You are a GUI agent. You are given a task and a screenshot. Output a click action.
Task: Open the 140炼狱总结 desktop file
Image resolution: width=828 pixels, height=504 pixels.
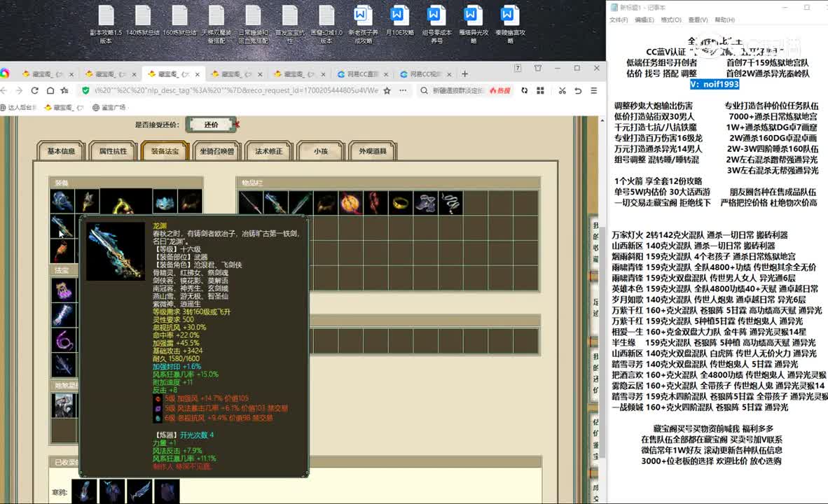pyautogui.click(x=143, y=21)
